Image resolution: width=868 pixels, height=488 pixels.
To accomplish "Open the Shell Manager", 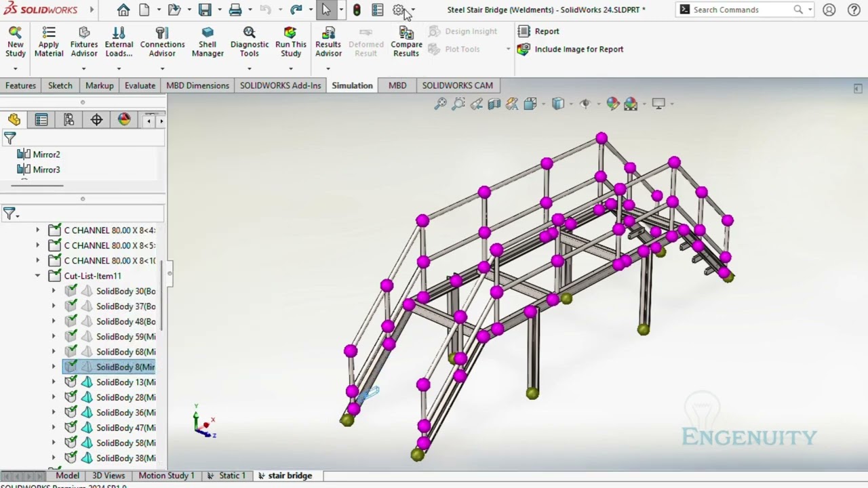I will (x=208, y=42).
